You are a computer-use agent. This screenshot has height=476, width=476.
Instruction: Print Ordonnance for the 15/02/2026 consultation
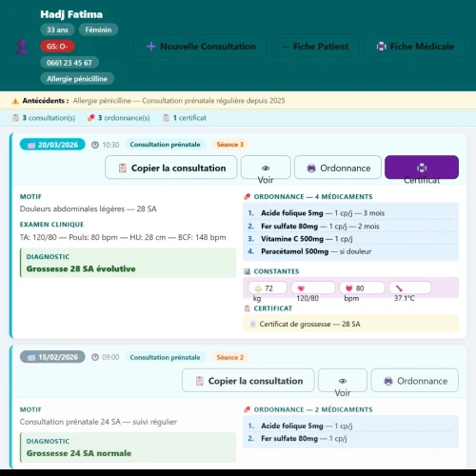[x=415, y=381]
